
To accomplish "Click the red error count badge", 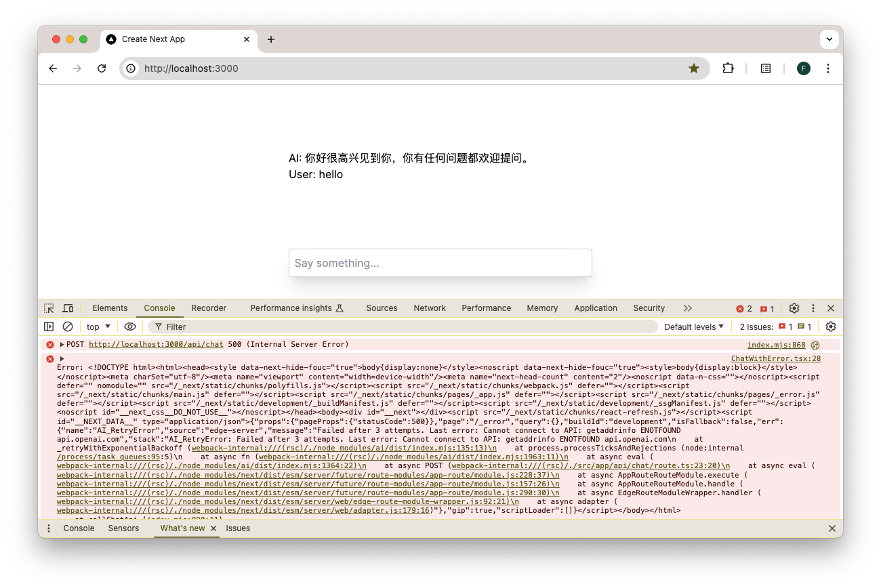I will tap(744, 309).
